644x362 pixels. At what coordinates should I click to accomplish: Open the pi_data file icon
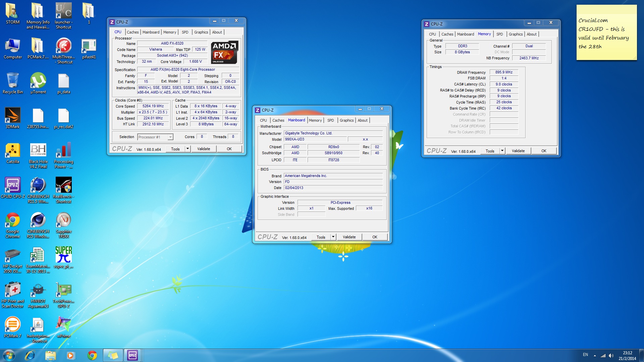pos(63,83)
